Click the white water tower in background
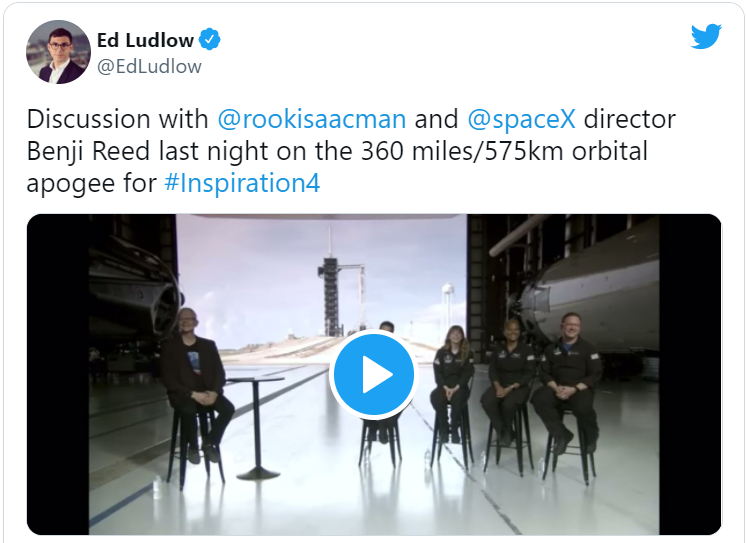The height and width of the screenshot is (543, 747). [448, 305]
